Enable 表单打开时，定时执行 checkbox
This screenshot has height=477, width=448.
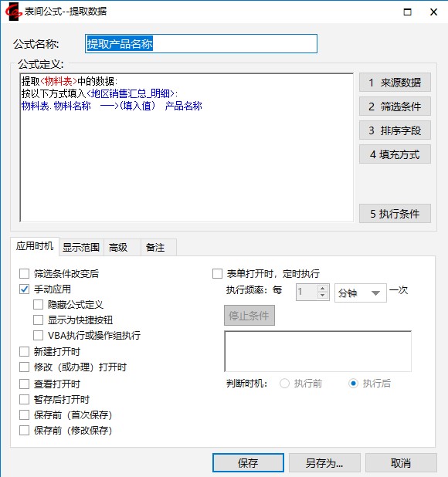coord(217,273)
